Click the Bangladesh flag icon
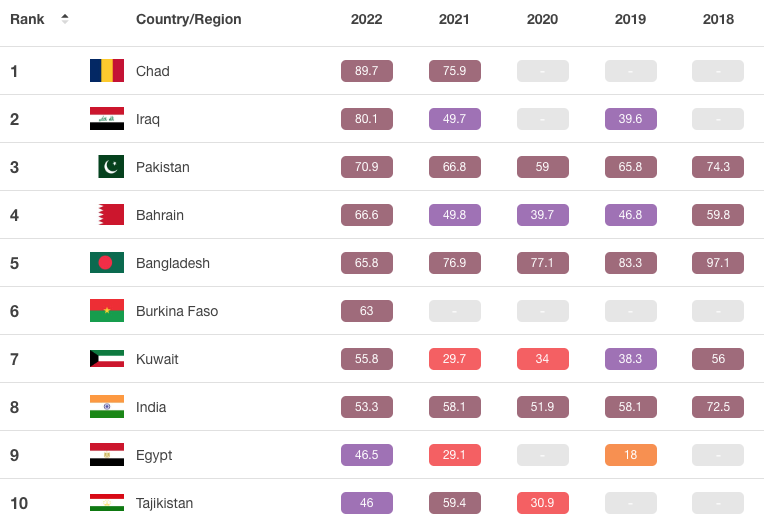Screen dimensions: 764x524 click(x=107, y=263)
